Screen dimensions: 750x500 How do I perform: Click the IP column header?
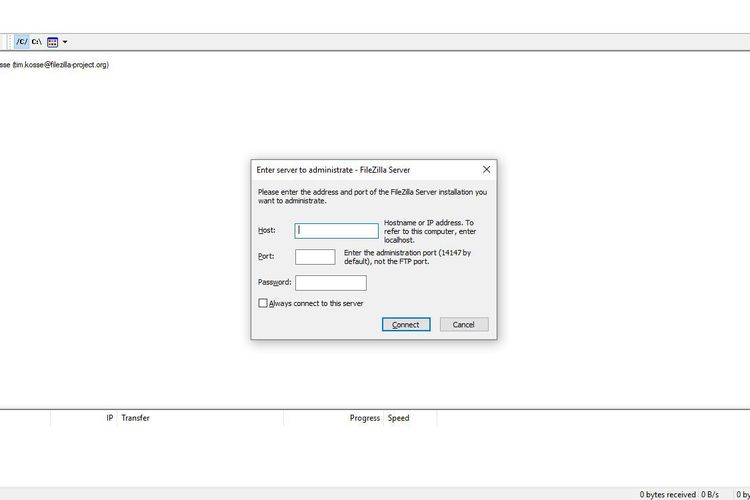pos(110,418)
